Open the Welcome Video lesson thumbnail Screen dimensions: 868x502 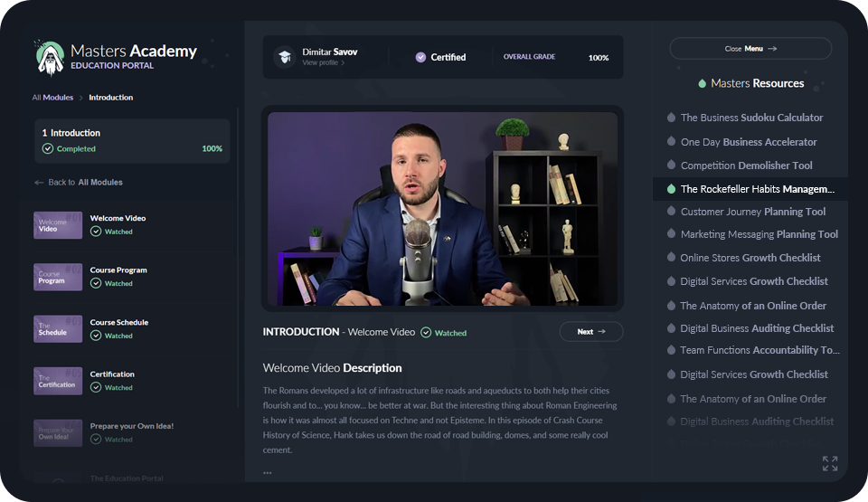click(58, 225)
